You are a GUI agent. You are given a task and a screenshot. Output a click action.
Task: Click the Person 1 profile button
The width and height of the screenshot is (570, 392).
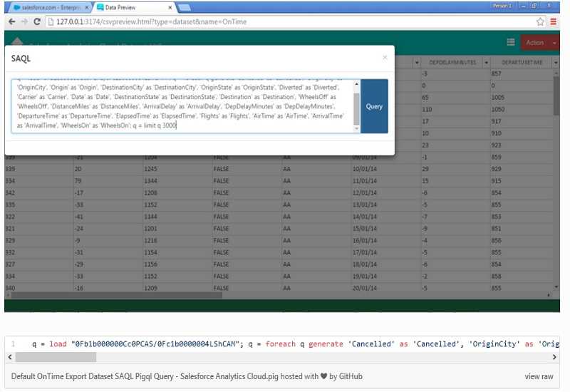502,6
